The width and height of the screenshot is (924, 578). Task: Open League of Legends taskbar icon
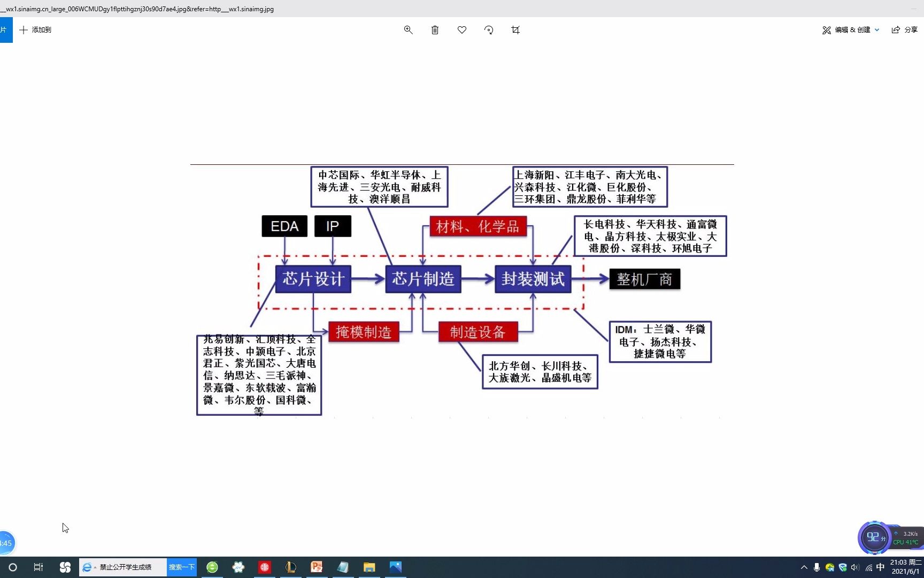pos(291,567)
